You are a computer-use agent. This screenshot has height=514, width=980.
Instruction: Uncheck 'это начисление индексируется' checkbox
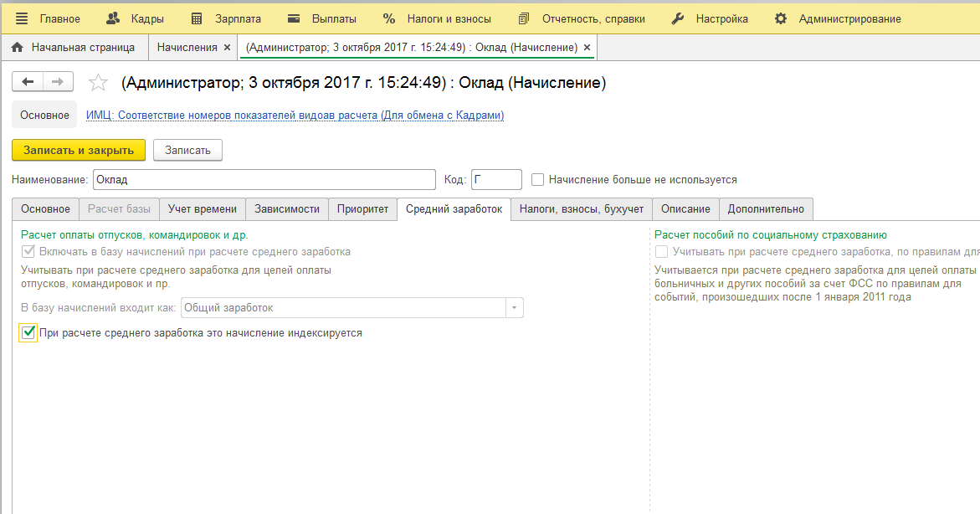29,333
